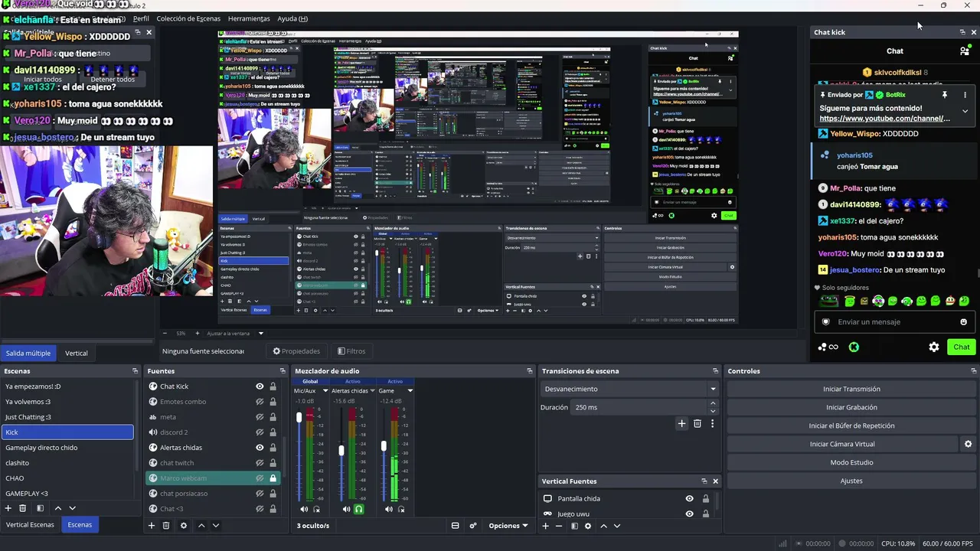Mute the Mic/Aux audio channel
This screenshot has width=980, height=551.
[304, 509]
